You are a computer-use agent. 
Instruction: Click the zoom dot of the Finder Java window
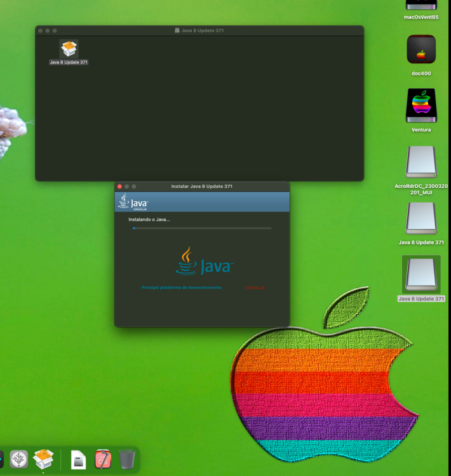(55, 30)
